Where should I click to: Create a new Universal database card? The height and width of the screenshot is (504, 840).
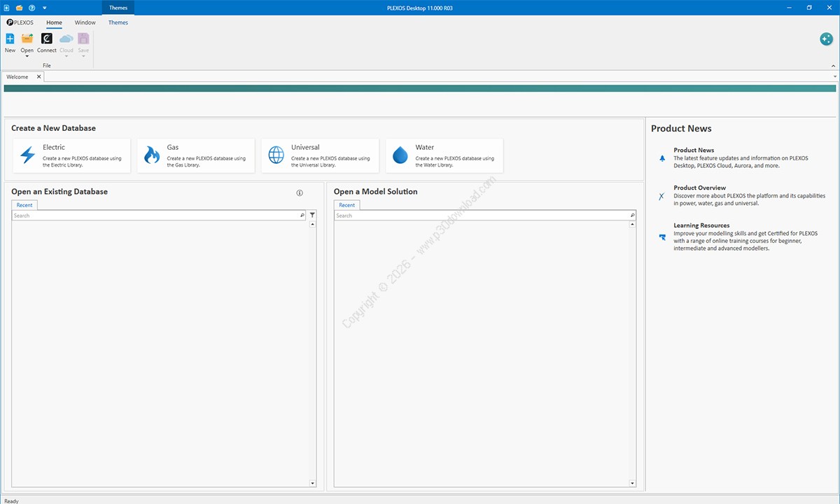coord(320,155)
